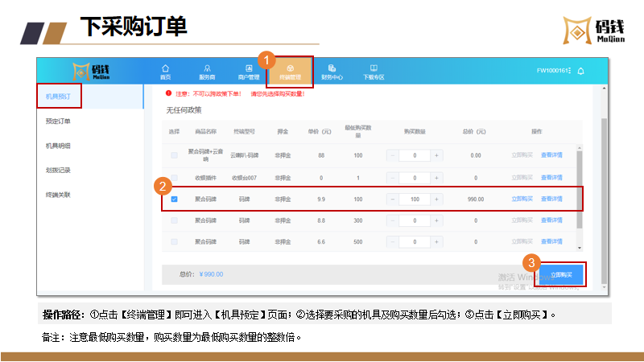Click the blue 立即购买 button at bottom
Image resolution: width=644 pixels, height=362 pixels.
(561, 274)
